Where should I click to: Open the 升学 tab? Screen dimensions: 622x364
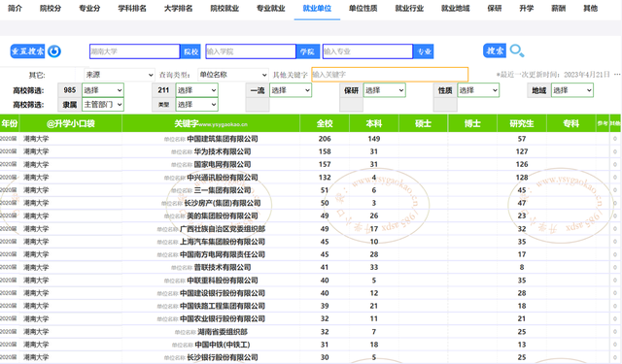(527, 8)
